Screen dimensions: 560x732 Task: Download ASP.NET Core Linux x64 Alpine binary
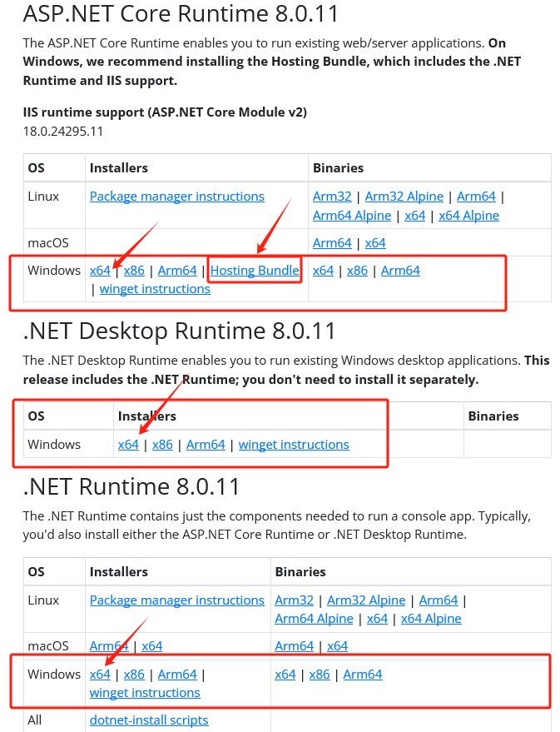[468, 216]
